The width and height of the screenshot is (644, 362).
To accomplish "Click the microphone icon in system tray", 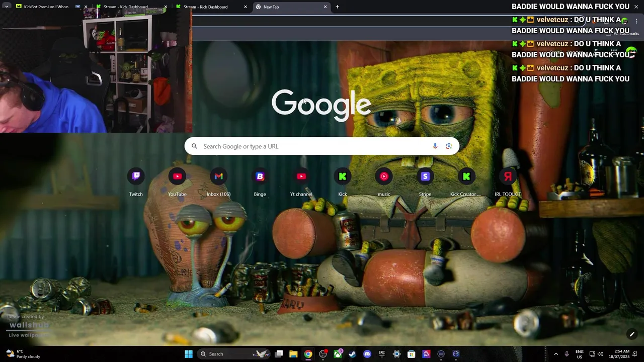I will pyautogui.click(x=567, y=354).
